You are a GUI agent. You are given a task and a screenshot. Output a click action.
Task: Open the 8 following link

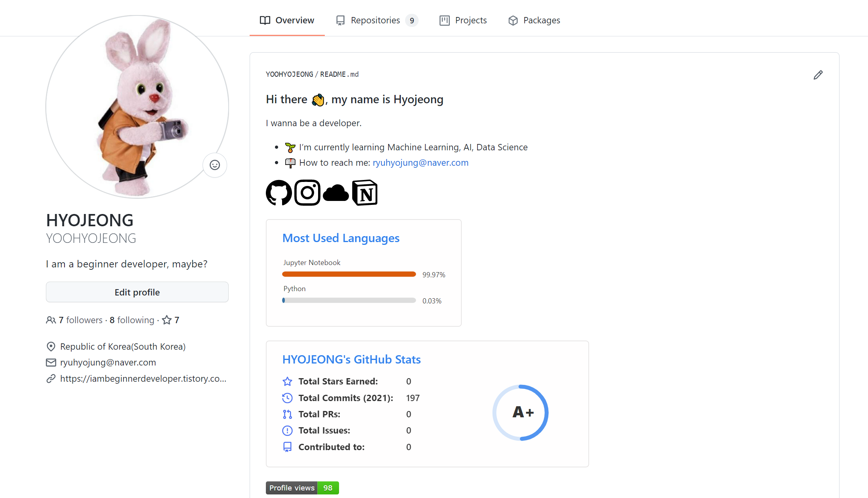[132, 320]
